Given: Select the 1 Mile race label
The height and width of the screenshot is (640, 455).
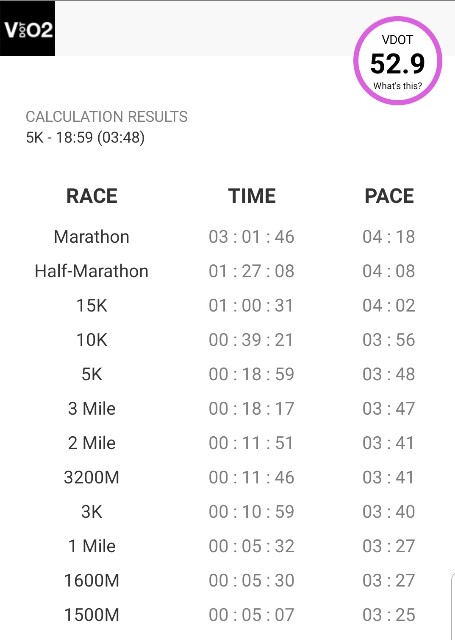Looking at the screenshot, I should click(x=92, y=546).
